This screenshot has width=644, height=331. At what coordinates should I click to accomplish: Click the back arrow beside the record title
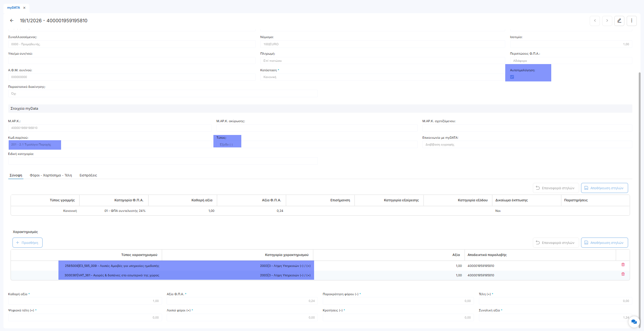pos(12,21)
